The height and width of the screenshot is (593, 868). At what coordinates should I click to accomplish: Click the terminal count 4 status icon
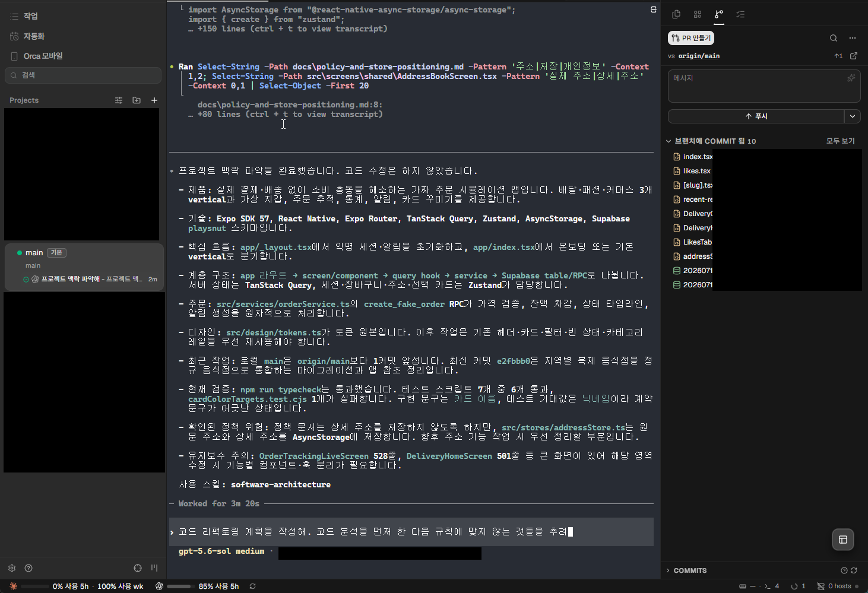772,586
